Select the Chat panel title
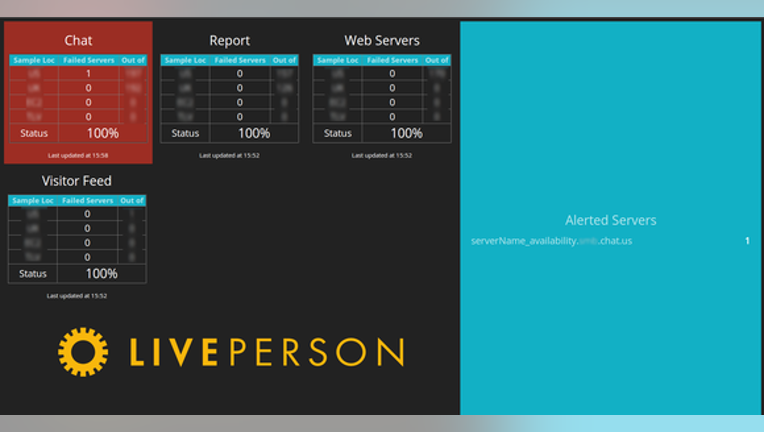Viewport: 764px width, 432px height. click(78, 40)
